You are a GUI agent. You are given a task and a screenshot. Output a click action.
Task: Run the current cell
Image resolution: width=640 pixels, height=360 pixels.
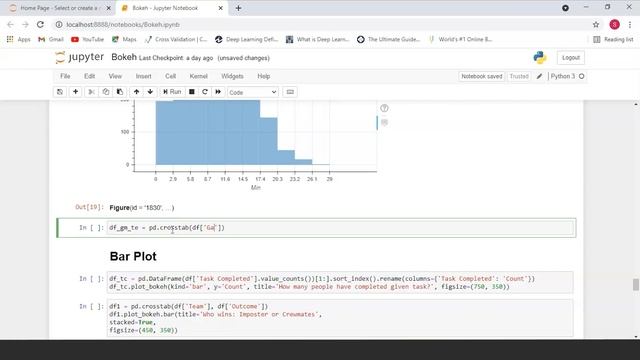(172, 92)
